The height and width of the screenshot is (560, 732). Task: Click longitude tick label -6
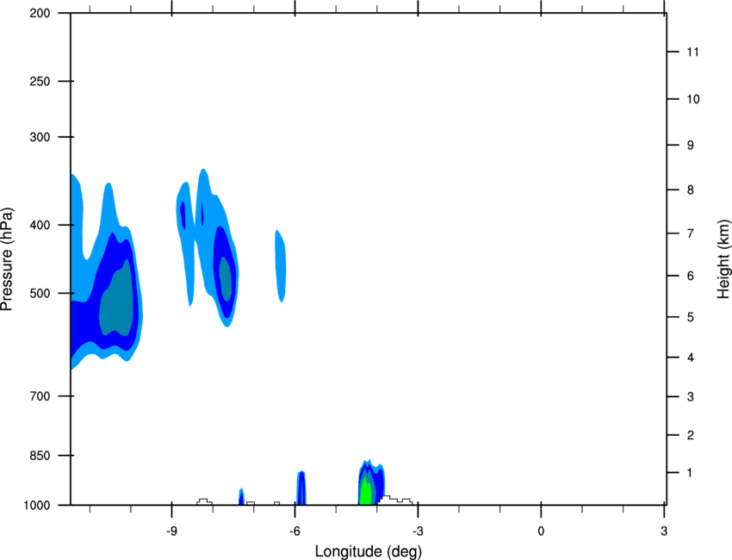295,531
